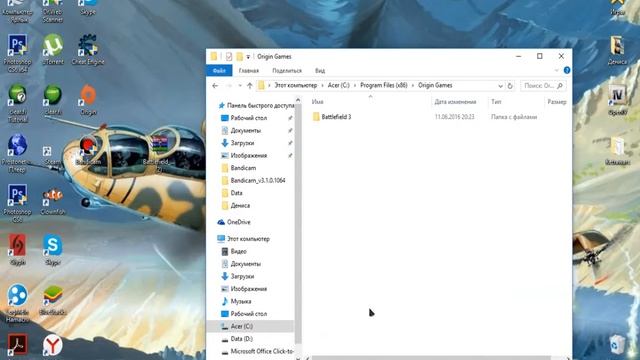Expand the chevron after Program Files (x86) breadcrumb
Viewport: 640px width, 360px height.
(413, 86)
